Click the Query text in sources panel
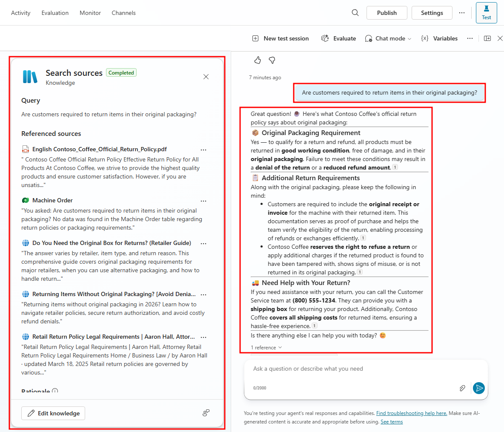 pos(109,115)
